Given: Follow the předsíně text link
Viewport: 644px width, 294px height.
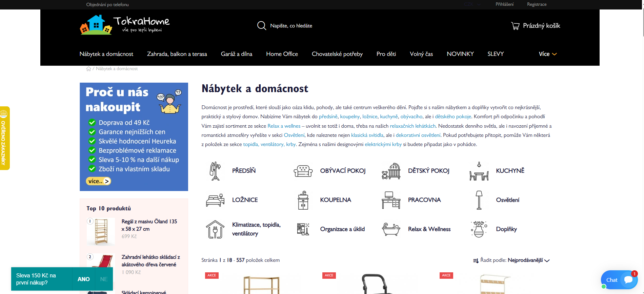Looking at the screenshot, I should 328,117.
